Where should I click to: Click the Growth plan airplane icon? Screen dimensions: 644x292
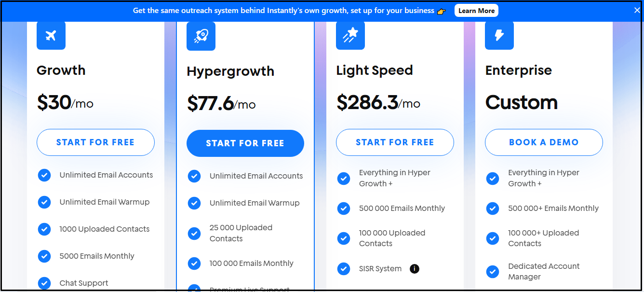[x=51, y=35]
